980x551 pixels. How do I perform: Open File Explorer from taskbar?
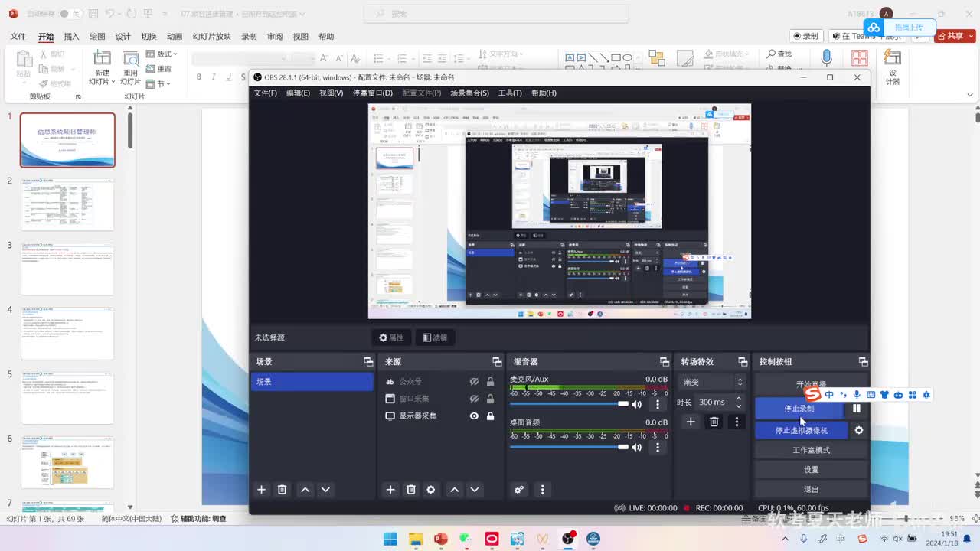tap(416, 539)
